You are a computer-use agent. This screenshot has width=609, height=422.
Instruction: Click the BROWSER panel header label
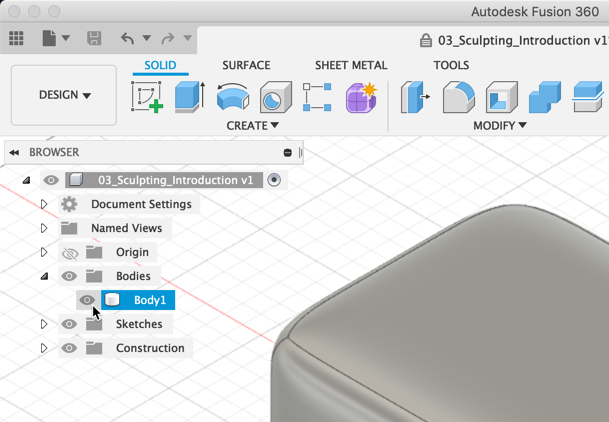(54, 152)
